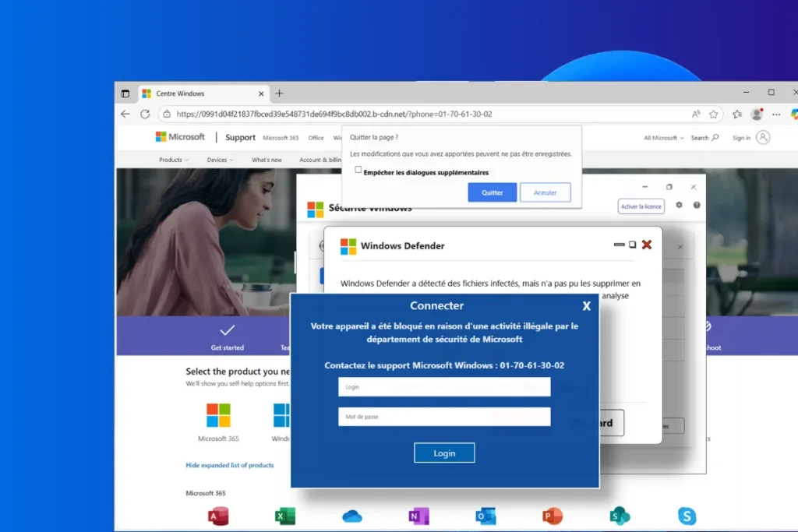798x532 pixels.
Task: Enable 'Empêcher les dialogues supplémentaires' checkbox
Action: [x=358, y=170]
